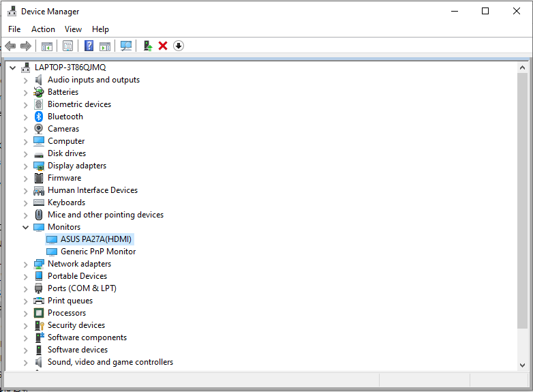Expand the Processors category
This screenshot has height=392, width=533.
(25, 313)
